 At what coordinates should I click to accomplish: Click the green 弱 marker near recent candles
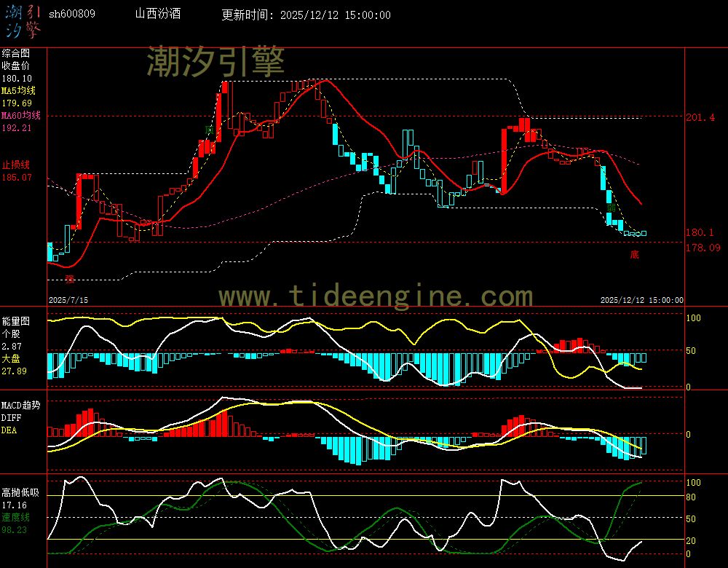pos(612,208)
